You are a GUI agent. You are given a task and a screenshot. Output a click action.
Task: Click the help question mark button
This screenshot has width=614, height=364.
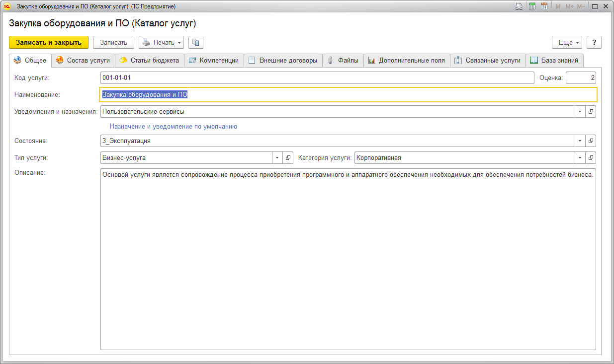594,42
